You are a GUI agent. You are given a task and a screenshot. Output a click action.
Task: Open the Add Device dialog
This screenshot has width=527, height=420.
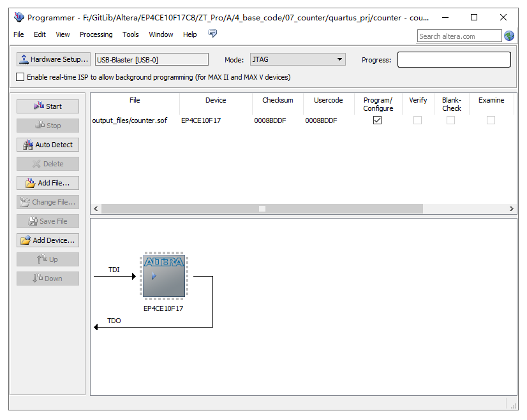tap(48, 240)
